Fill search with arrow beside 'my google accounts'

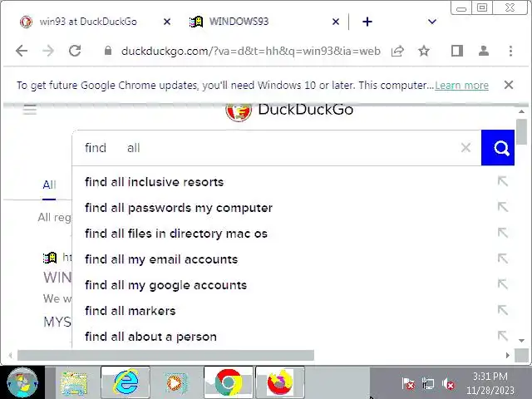point(503,284)
